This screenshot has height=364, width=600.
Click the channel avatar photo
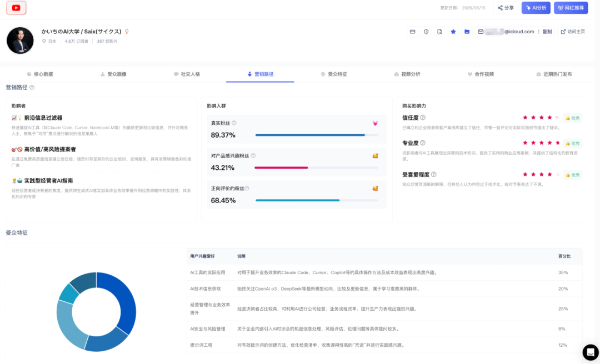(x=21, y=40)
